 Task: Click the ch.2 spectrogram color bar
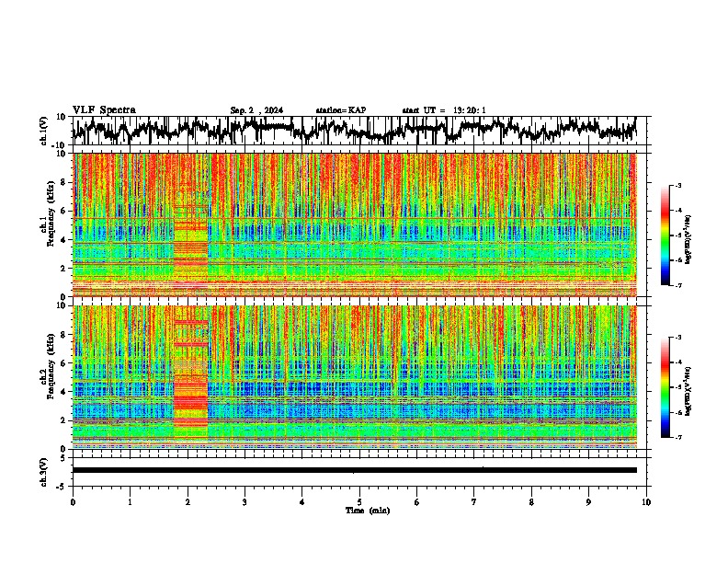[x=665, y=387]
